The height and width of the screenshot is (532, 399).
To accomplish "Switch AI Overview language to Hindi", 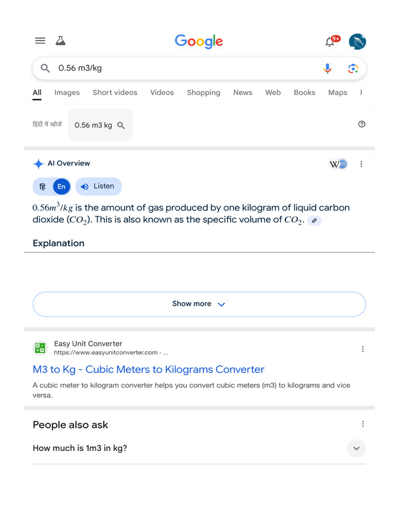I will point(43,187).
